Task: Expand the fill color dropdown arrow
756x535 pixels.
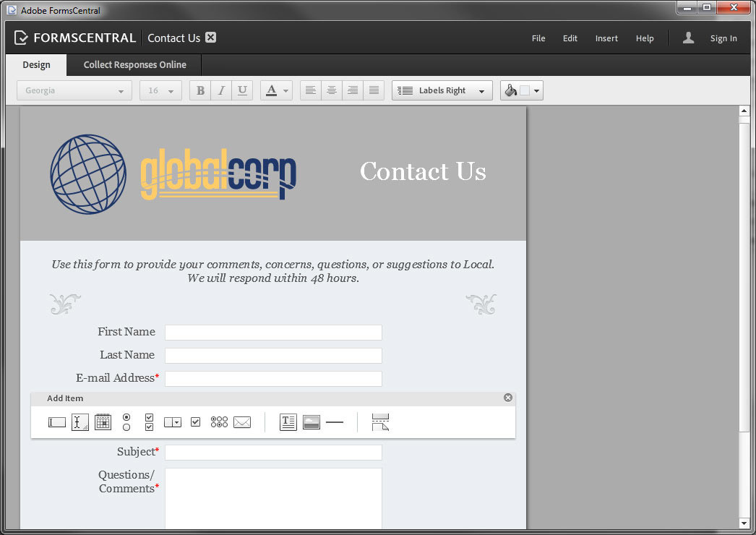Action: click(x=536, y=90)
